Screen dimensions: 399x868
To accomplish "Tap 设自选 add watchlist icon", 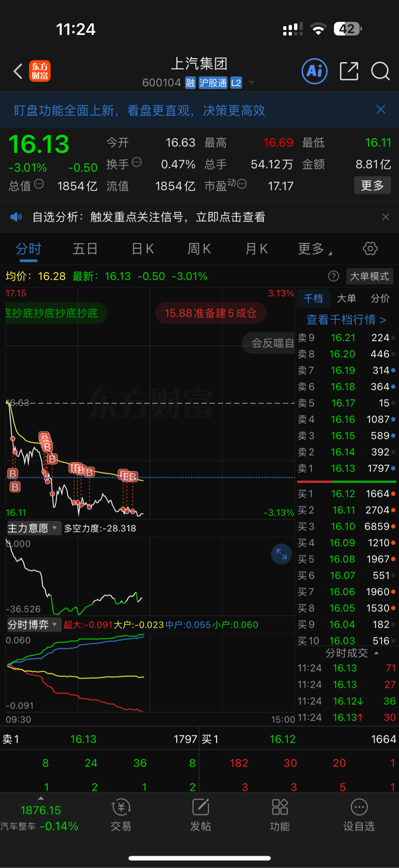I will click(359, 815).
